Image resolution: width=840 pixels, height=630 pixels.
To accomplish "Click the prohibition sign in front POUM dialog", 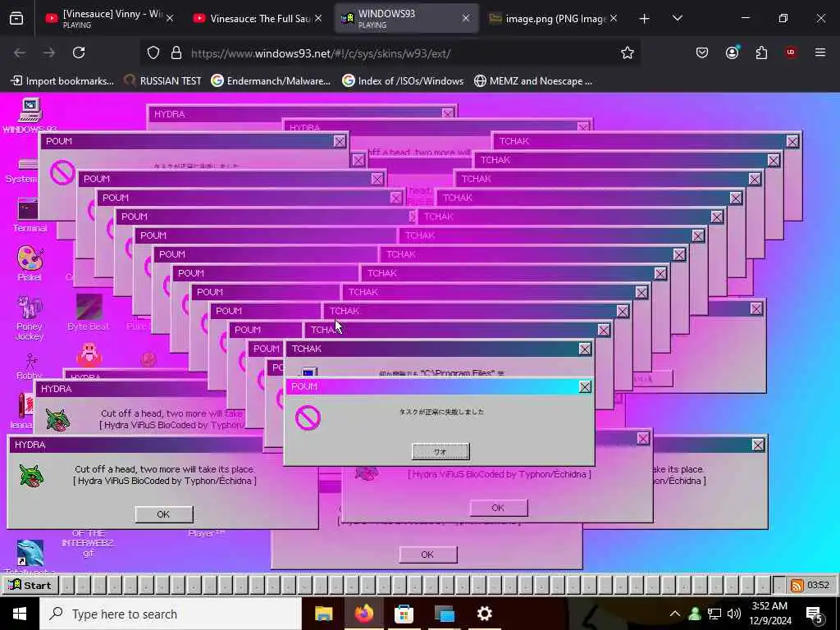I will pos(308,418).
